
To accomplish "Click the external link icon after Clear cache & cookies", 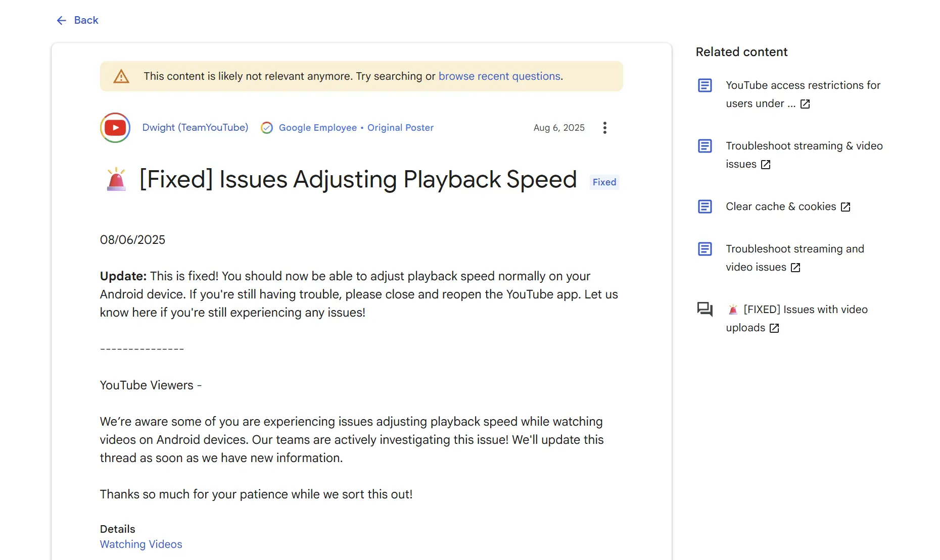I will (845, 207).
